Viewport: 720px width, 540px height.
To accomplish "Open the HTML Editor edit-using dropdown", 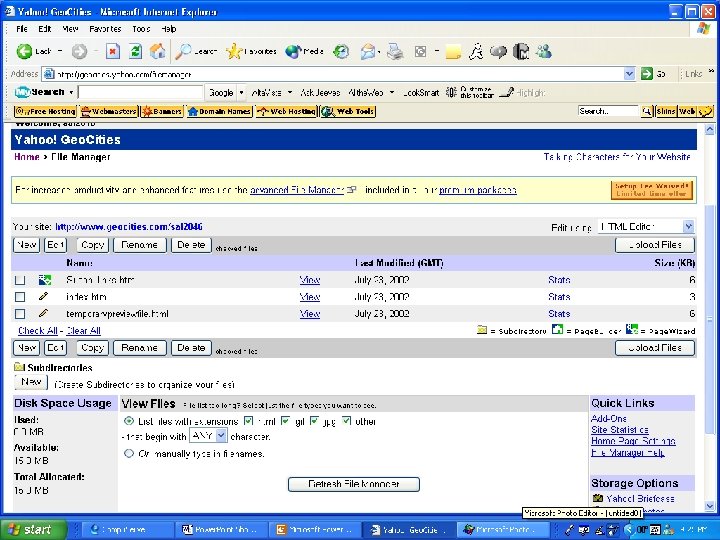I will coord(646,226).
